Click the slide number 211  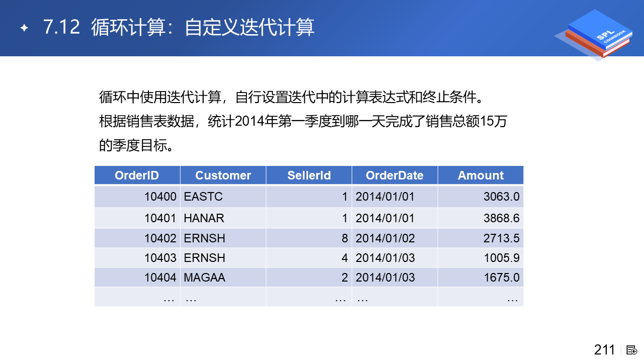click(604, 350)
